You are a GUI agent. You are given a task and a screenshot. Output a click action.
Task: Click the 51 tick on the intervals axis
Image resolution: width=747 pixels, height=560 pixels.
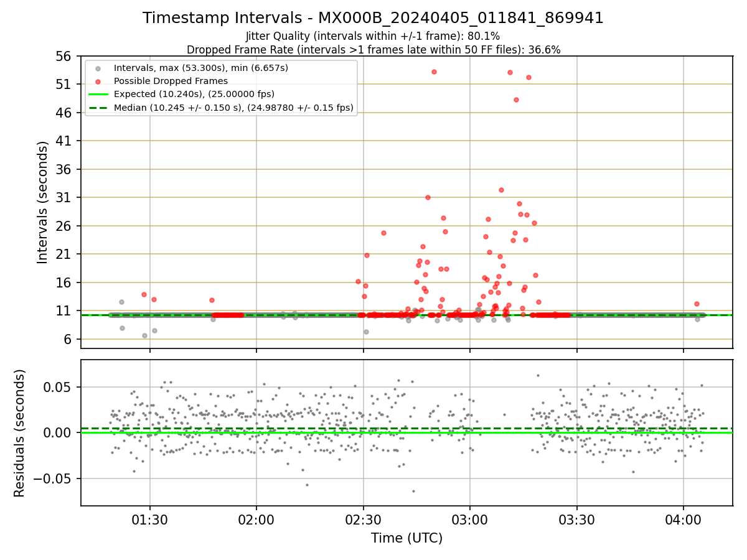(x=65, y=85)
